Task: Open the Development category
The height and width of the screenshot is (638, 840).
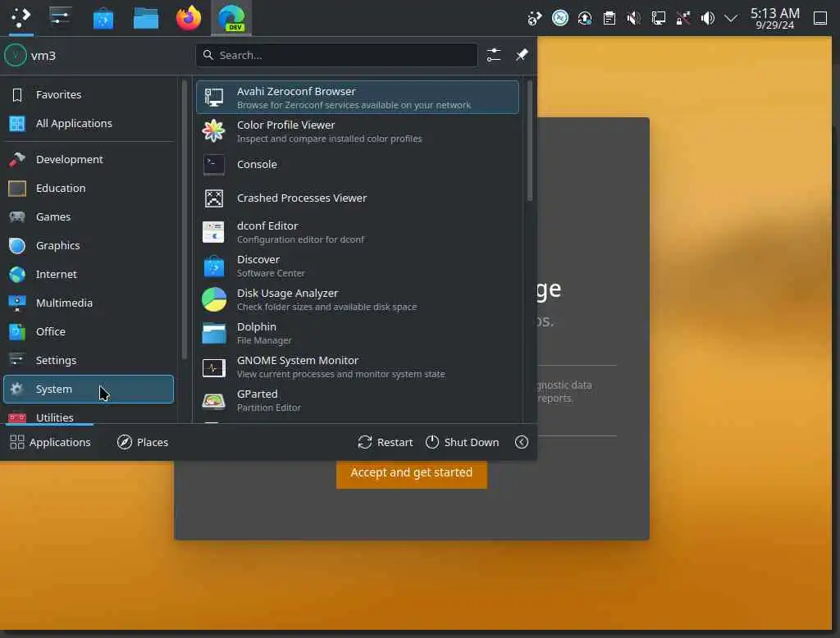Action: [89, 160]
